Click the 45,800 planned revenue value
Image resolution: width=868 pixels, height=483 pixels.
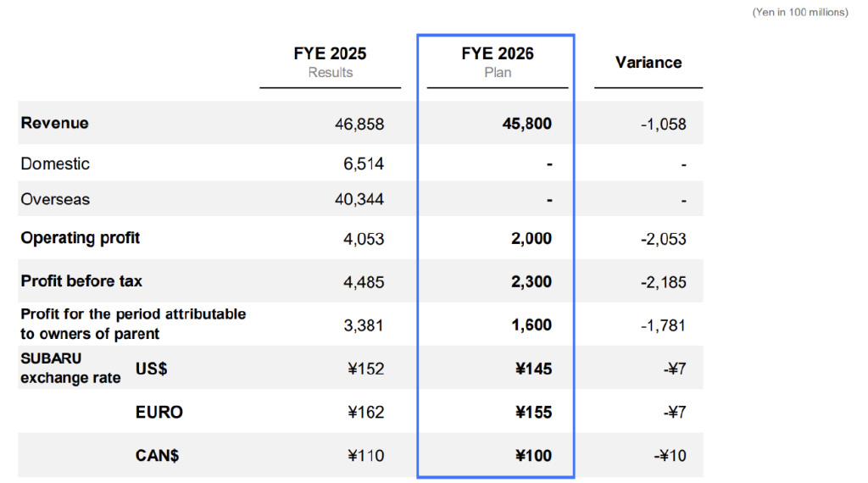point(526,124)
